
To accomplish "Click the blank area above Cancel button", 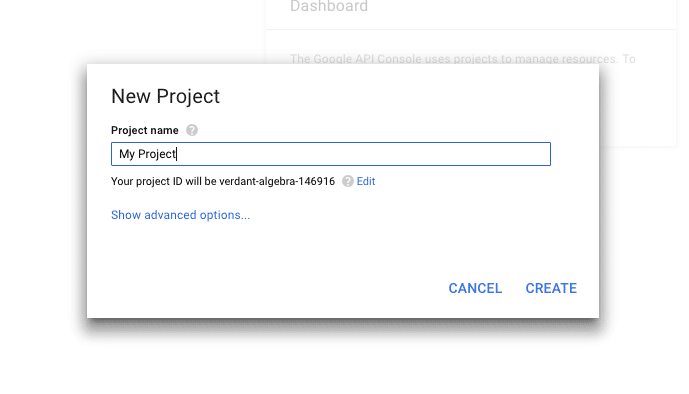I will (475, 246).
